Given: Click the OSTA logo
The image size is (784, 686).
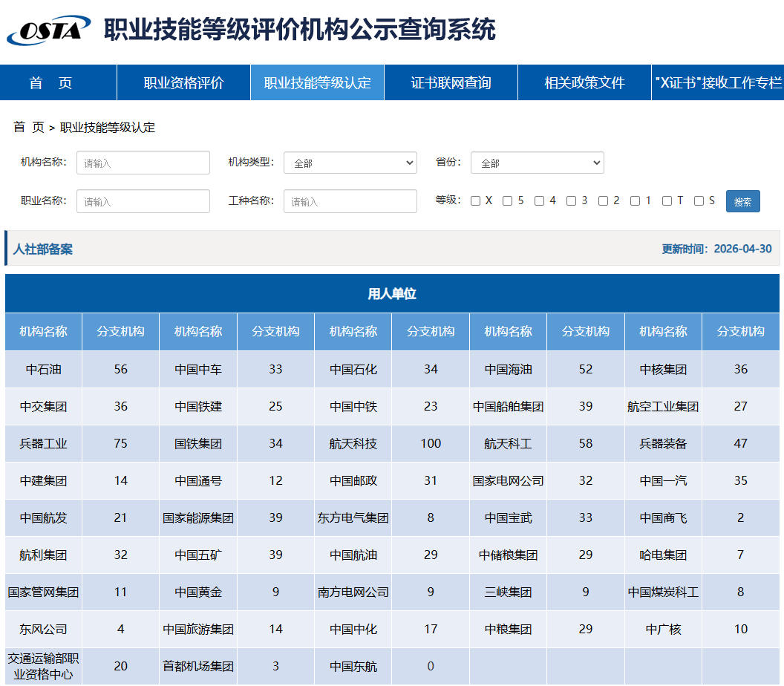Looking at the screenshot, I should [48, 30].
